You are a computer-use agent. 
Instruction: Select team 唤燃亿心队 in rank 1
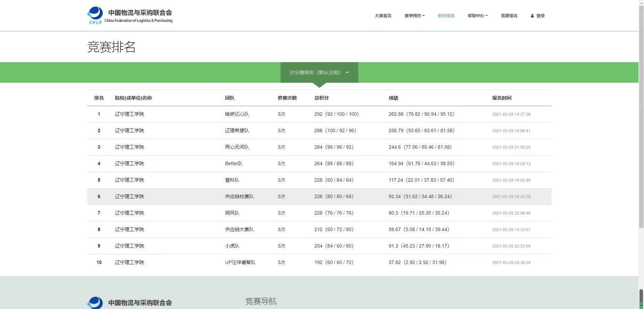click(237, 114)
